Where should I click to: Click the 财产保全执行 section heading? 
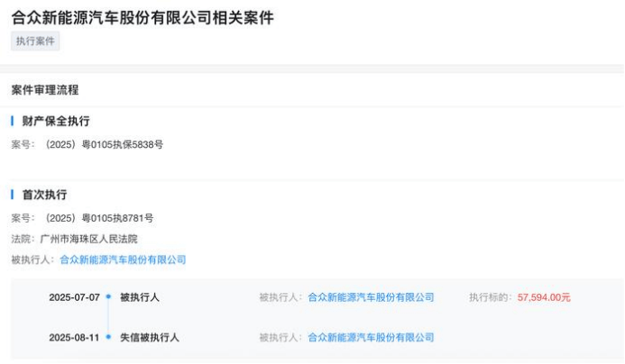[x=56, y=121]
